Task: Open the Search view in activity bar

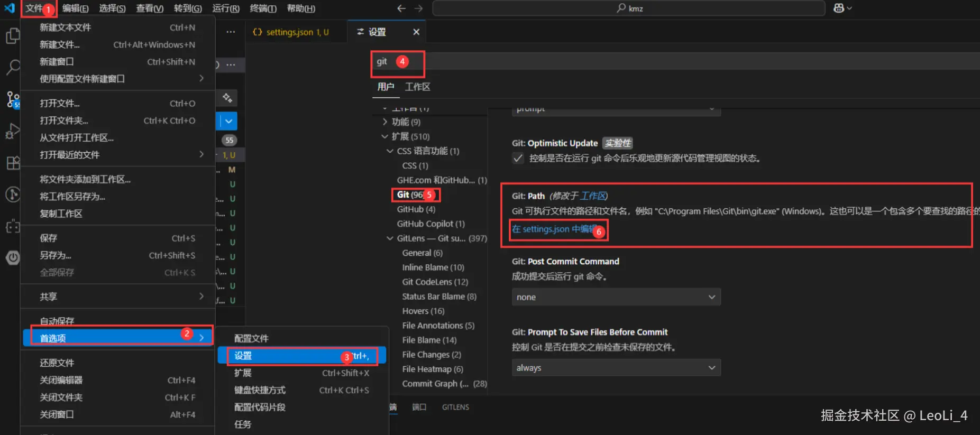Action: [x=13, y=67]
